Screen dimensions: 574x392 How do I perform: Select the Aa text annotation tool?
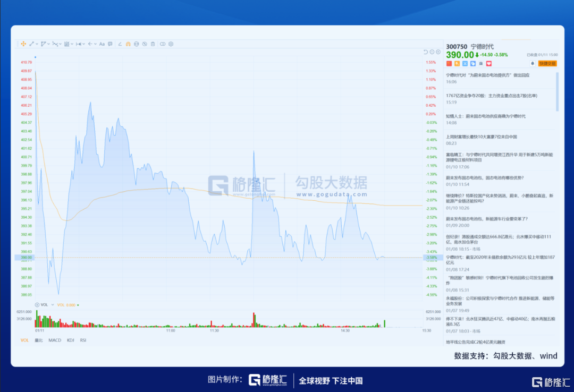point(102,44)
